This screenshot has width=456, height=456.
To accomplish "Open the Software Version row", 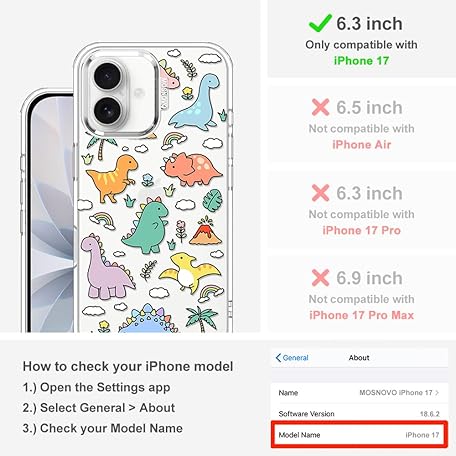I will 359,414.
